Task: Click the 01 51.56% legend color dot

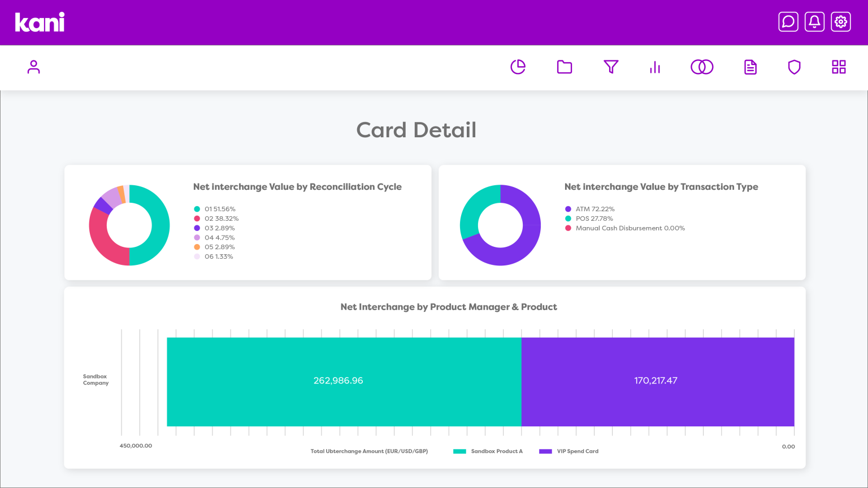Action: tap(197, 209)
